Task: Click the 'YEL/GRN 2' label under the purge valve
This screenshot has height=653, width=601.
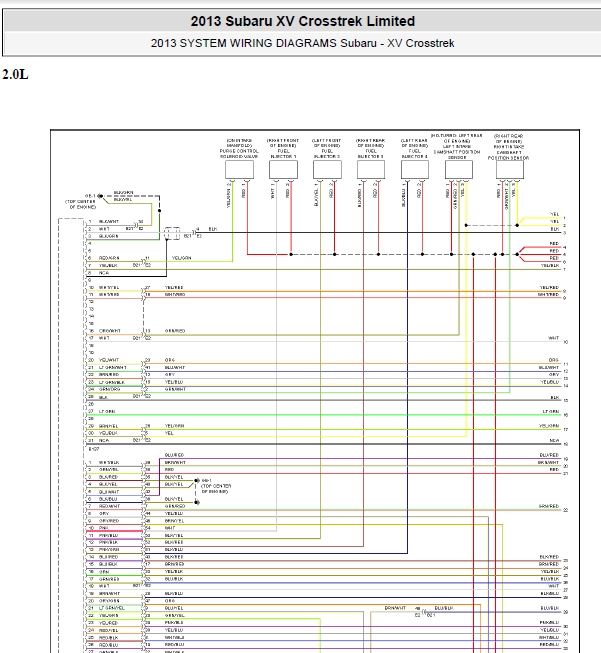Action: (x=229, y=195)
